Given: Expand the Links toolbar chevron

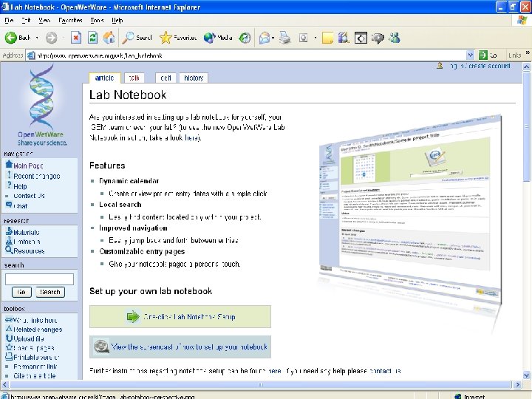Looking at the screenshot, I should [528, 53].
